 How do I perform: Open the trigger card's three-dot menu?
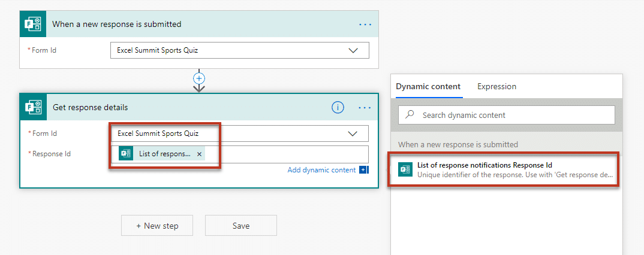(365, 25)
